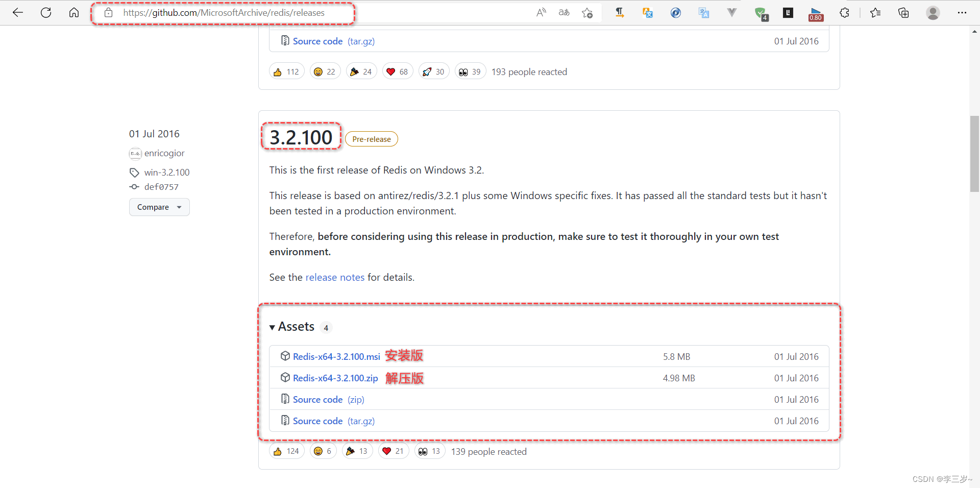Go back with the browser back arrow
Screen dimensions: 980x488
point(18,13)
